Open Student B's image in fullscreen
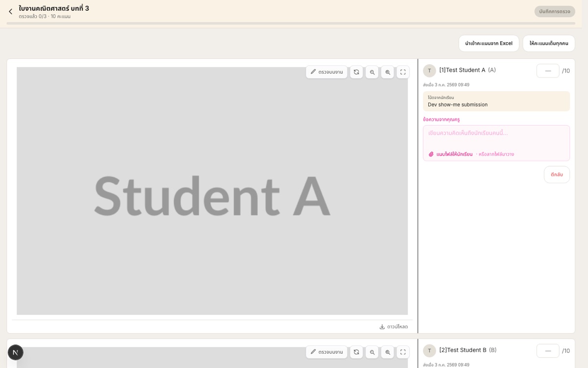Viewport: 588px width, 368px height. (x=403, y=352)
